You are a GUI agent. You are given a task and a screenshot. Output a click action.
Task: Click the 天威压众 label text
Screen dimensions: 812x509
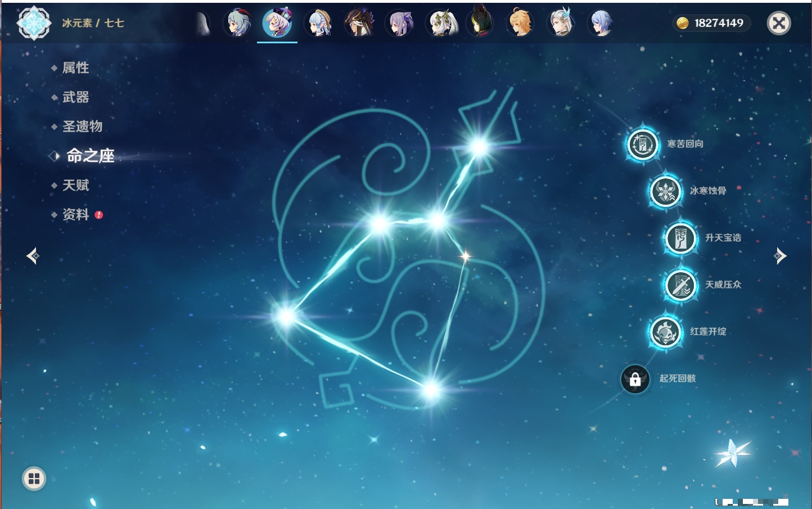click(723, 285)
